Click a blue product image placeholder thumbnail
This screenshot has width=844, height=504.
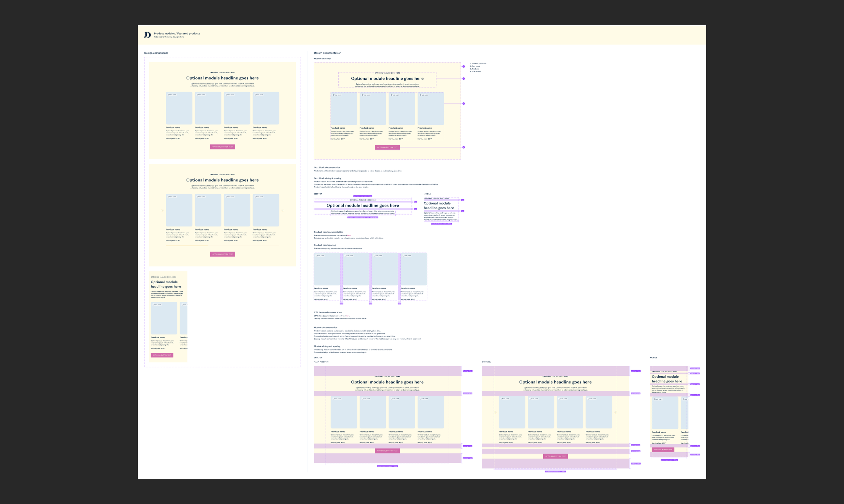179,108
